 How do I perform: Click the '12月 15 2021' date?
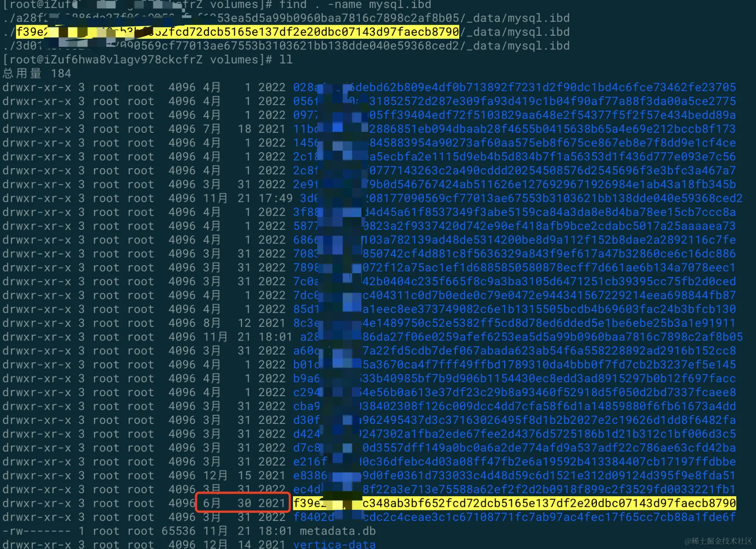coord(244,476)
